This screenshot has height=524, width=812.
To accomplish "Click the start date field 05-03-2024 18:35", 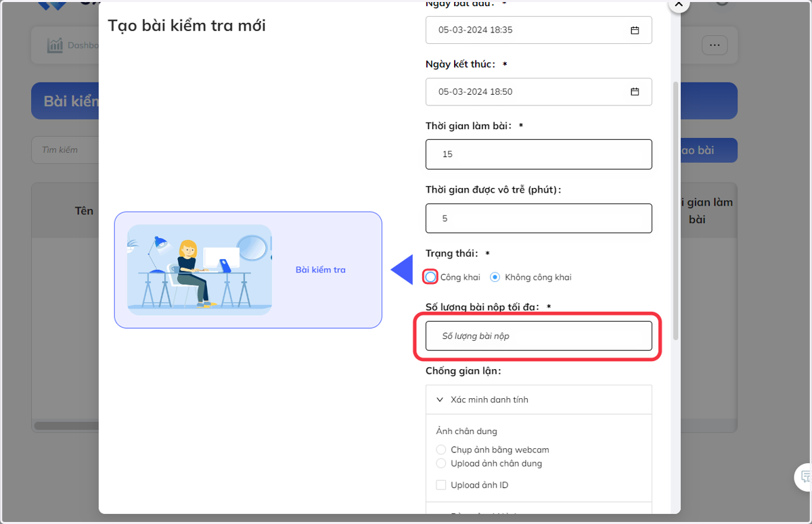I will 539,30.
